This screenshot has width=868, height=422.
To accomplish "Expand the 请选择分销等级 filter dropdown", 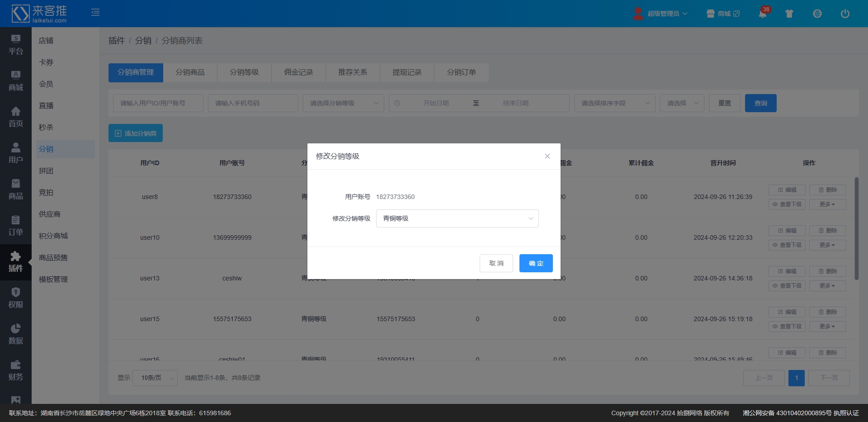I will click(x=343, y=103).
